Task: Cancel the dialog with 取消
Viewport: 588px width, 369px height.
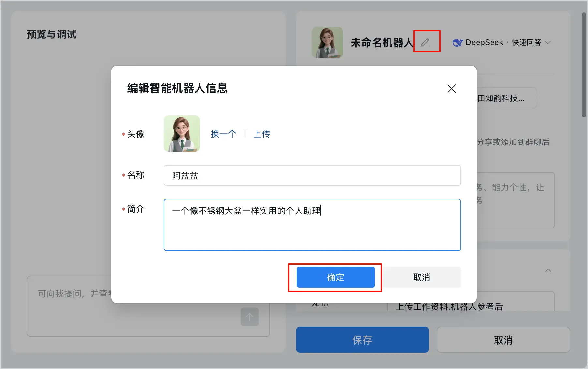Action: pos(421,277)
